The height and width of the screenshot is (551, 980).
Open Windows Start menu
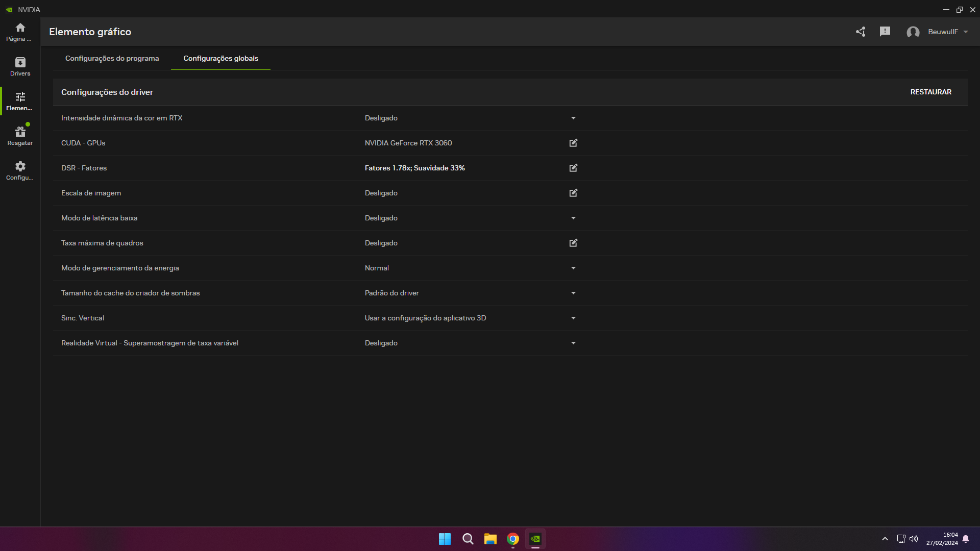[445, 539]
